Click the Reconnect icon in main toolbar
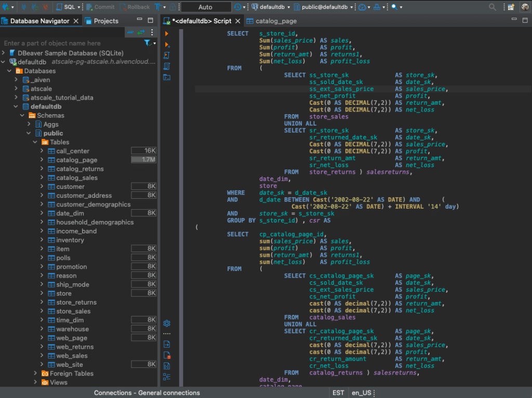 point(34,7)
